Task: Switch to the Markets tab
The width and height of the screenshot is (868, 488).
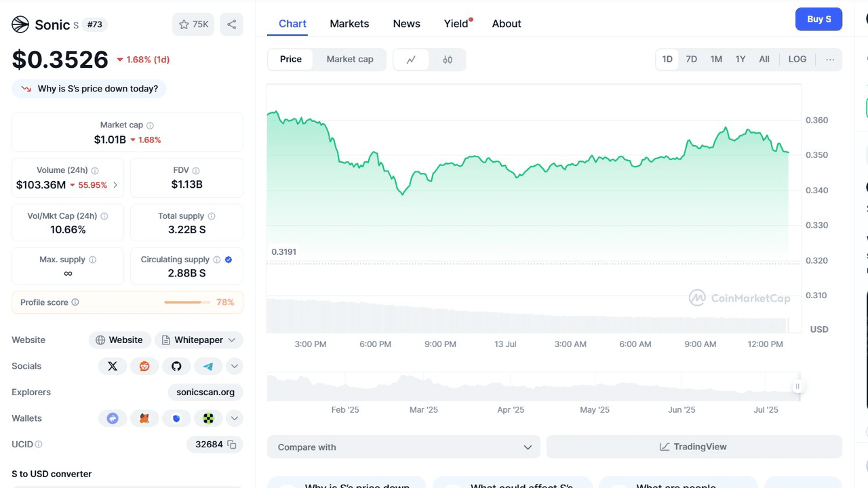Action: [349, 24]
